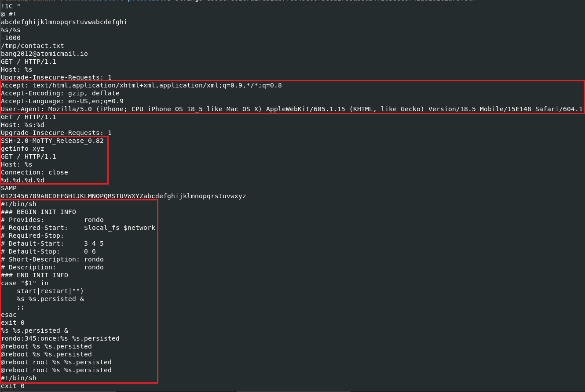Click the 0123456789ABCDEF alphanumeric charset line
This screenshot has height=392, width=585.
click(124, 196)
